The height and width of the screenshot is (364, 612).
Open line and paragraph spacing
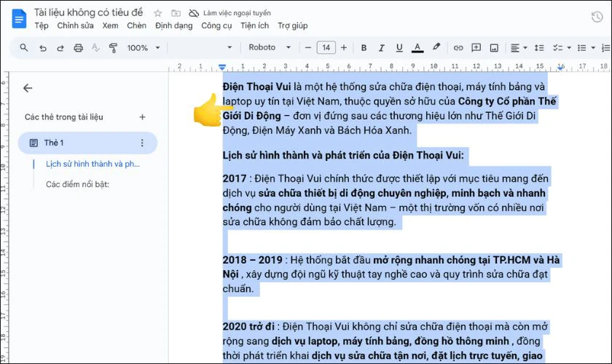pyautogui.click(x=539, y=47)
